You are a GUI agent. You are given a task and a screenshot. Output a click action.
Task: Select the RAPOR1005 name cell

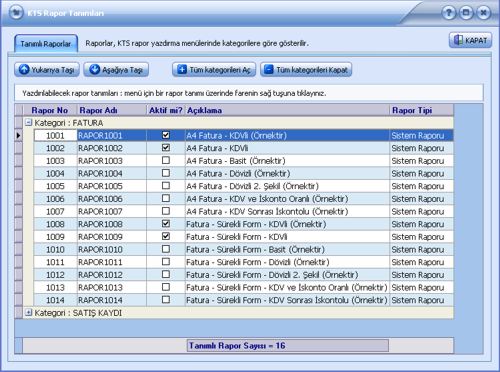(x=112, y=186)
